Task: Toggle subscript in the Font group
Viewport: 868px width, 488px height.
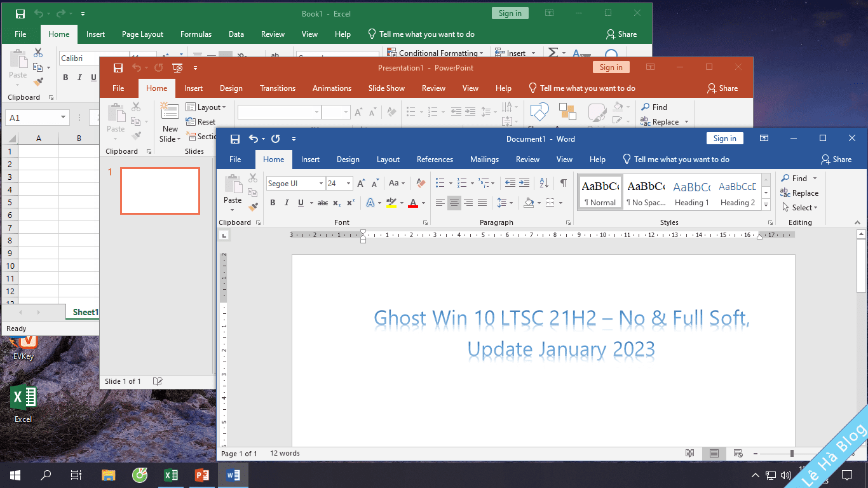Action: [x=336, y=203]
